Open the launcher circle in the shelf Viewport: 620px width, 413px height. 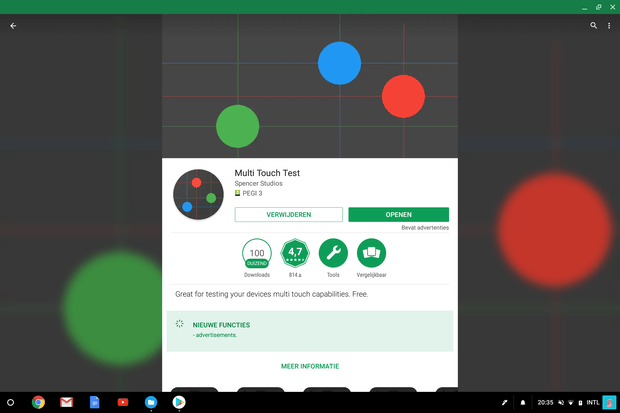[11, 402]
